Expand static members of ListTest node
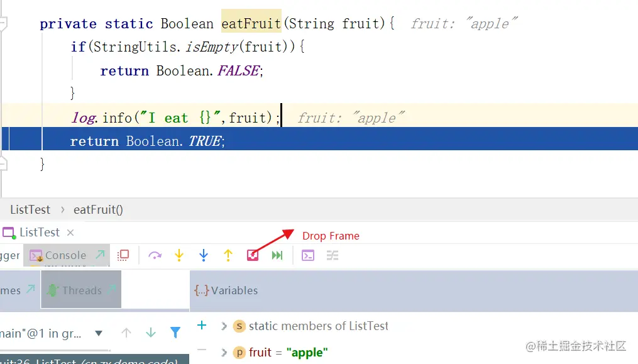 pos(224,326)
